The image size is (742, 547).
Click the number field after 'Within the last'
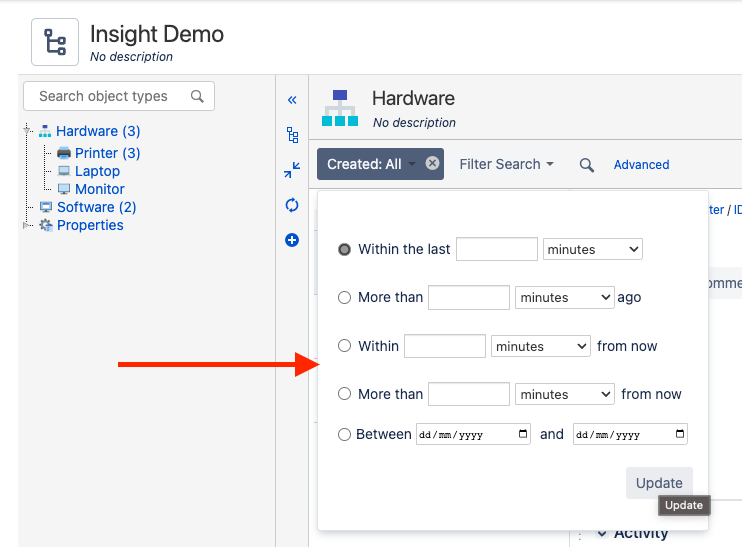(x=497, y=249)
